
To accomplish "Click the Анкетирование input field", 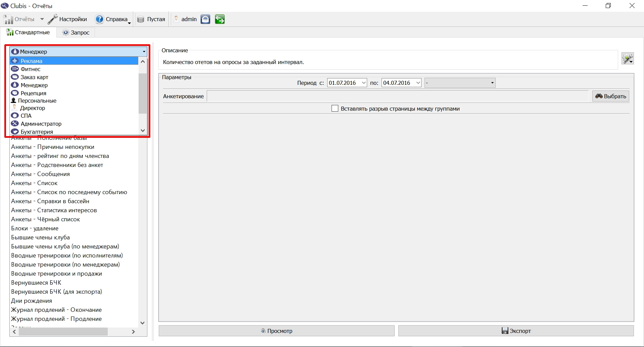I will pos(398,96).
